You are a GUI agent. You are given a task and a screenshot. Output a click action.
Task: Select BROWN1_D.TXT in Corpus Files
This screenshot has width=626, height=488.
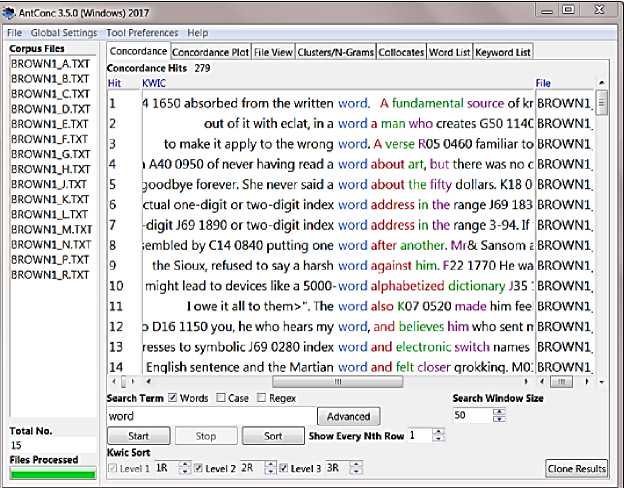50,109
